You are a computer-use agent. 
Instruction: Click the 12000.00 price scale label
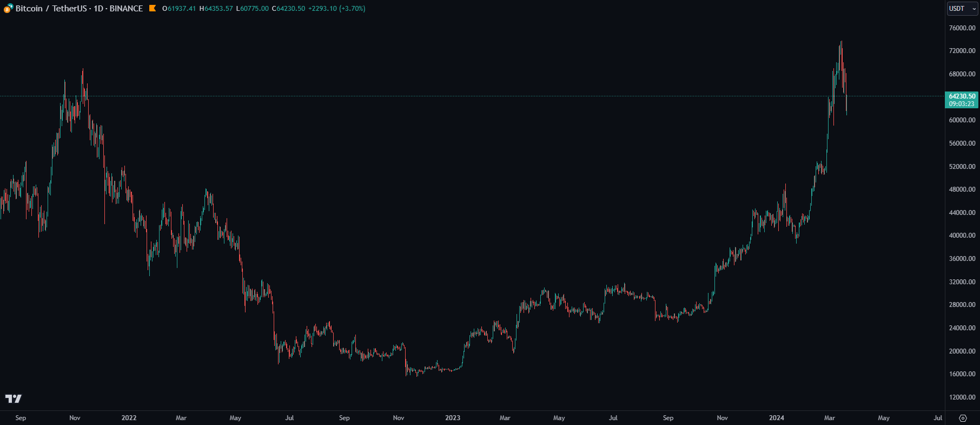962,397
